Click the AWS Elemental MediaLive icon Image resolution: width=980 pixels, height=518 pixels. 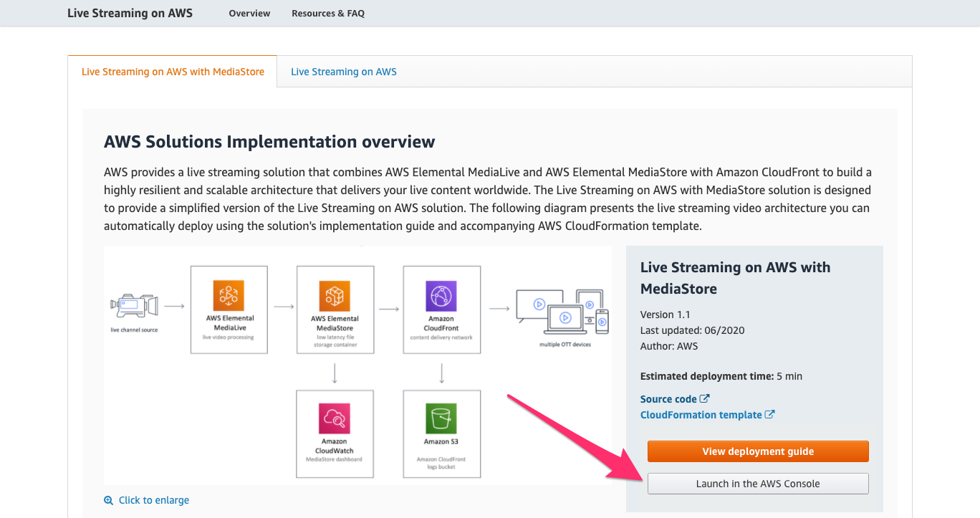(x=229, y=295)
